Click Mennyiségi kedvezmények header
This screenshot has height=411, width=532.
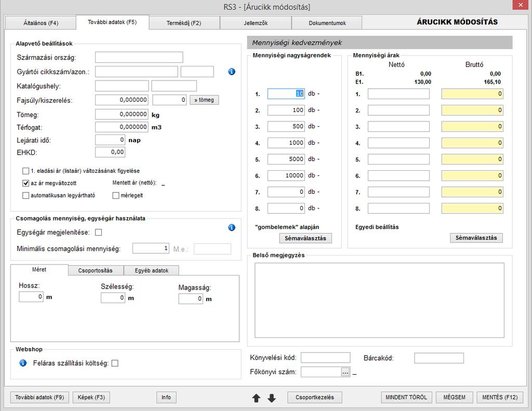(x=380, y=43)
